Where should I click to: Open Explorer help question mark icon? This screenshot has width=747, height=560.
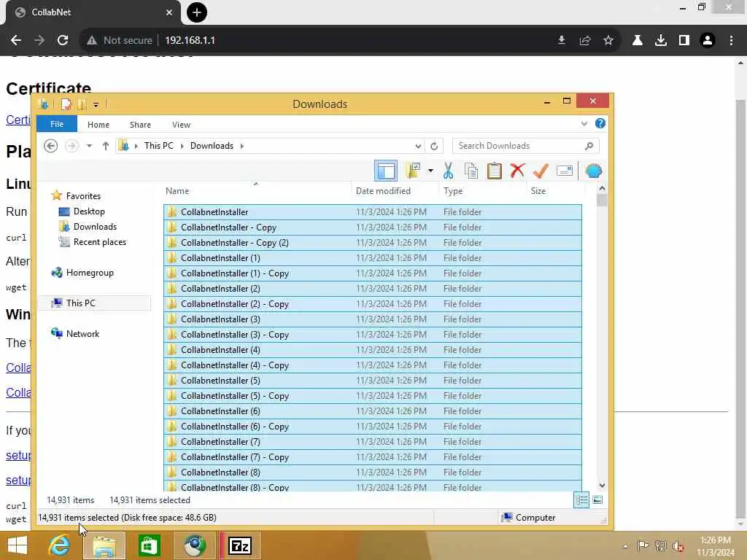click(x=600, y=123)
